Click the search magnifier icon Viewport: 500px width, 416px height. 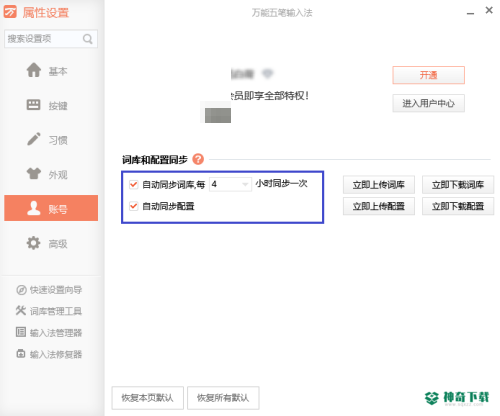[88, 39]
